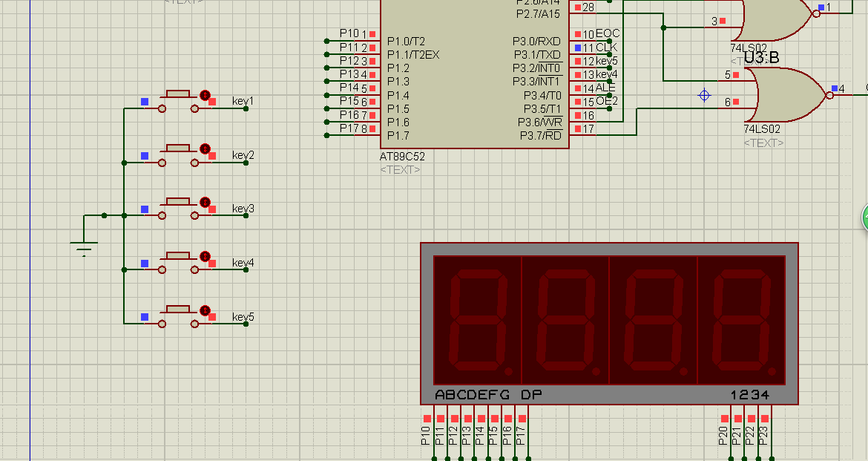Click the <TEXT> placeholder under AT89C52

pos(400,169)
